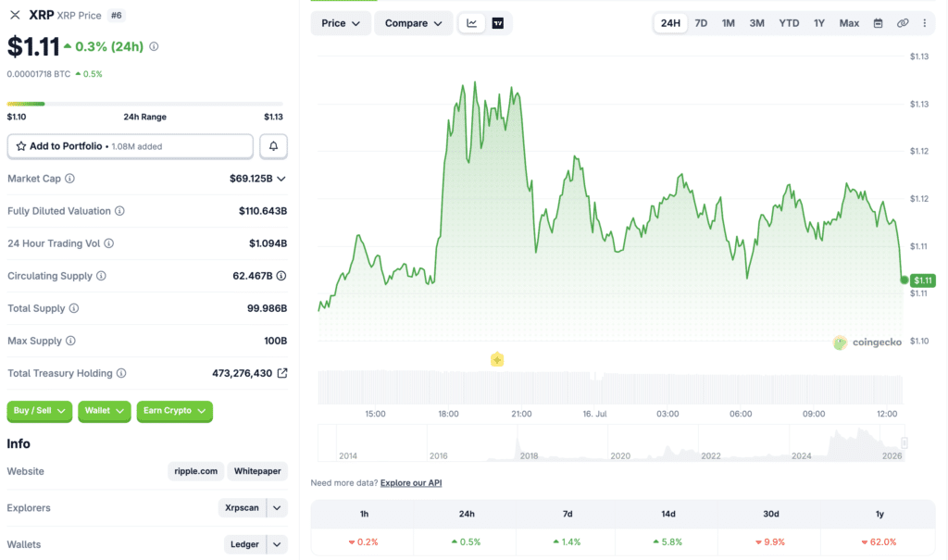Click the #6 rank badge
The height and width of the screenshot is (560, 948).
coord(116,15)
